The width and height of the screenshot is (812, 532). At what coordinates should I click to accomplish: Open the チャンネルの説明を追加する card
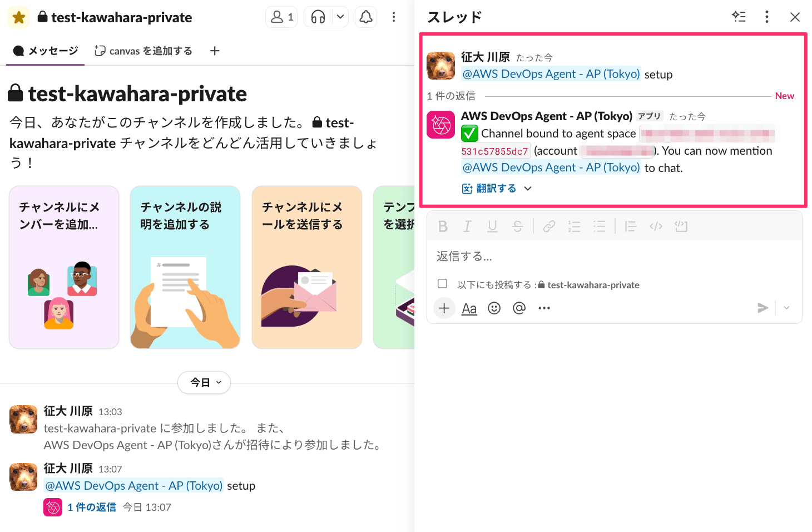(185, 268)
